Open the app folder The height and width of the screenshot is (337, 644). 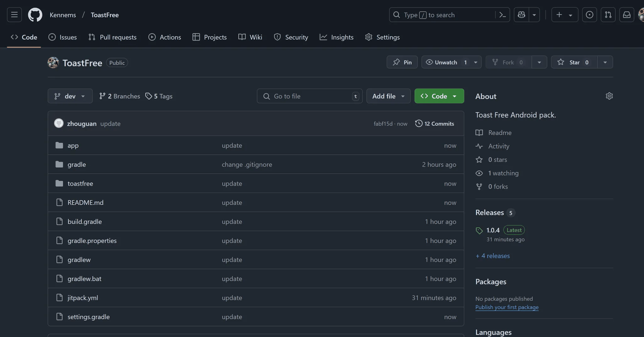[x=73, y=145]
